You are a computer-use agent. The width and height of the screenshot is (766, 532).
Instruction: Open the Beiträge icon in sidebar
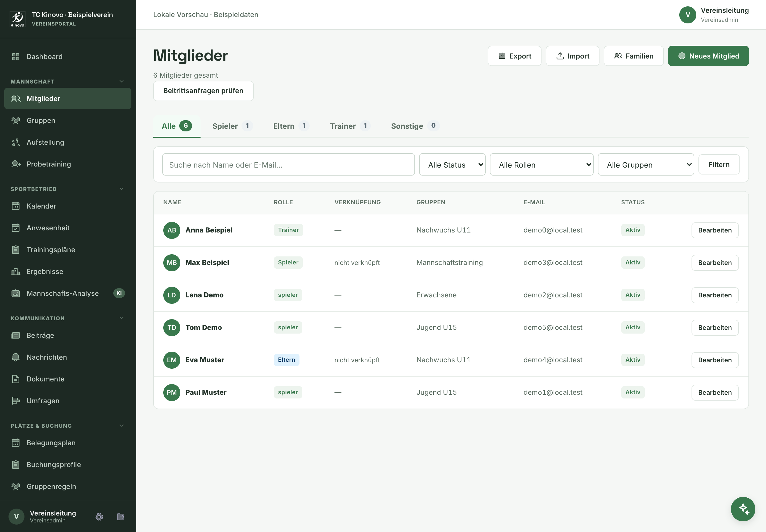(16, 335)
